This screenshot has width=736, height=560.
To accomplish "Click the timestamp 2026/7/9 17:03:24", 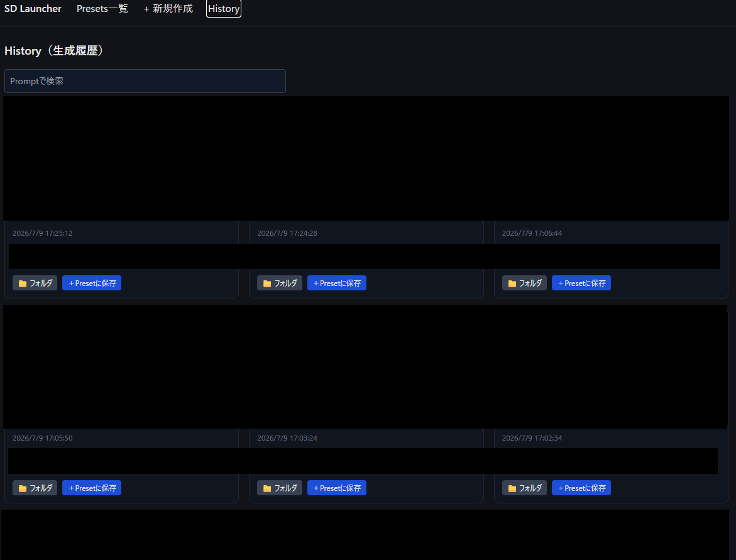I will (287, 438).
